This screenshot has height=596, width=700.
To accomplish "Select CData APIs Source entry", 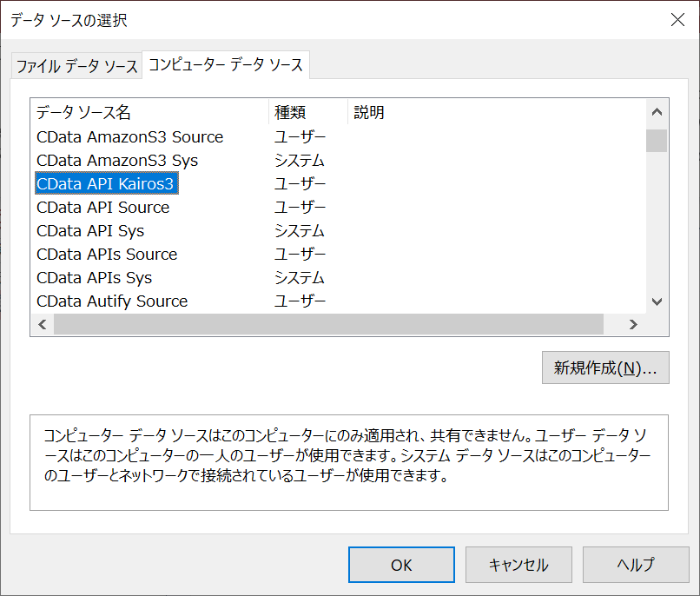I will click(x=107, y=255).
